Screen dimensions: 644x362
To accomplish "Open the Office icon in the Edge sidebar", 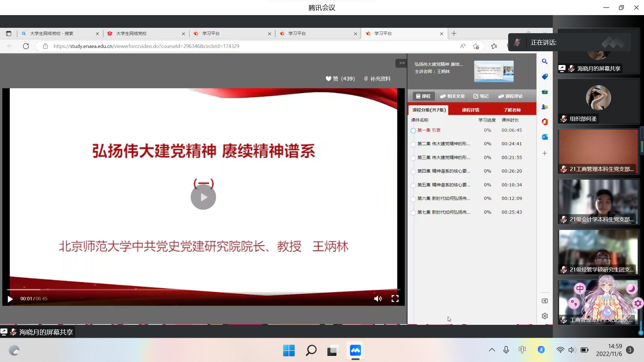I will (544, 122).
